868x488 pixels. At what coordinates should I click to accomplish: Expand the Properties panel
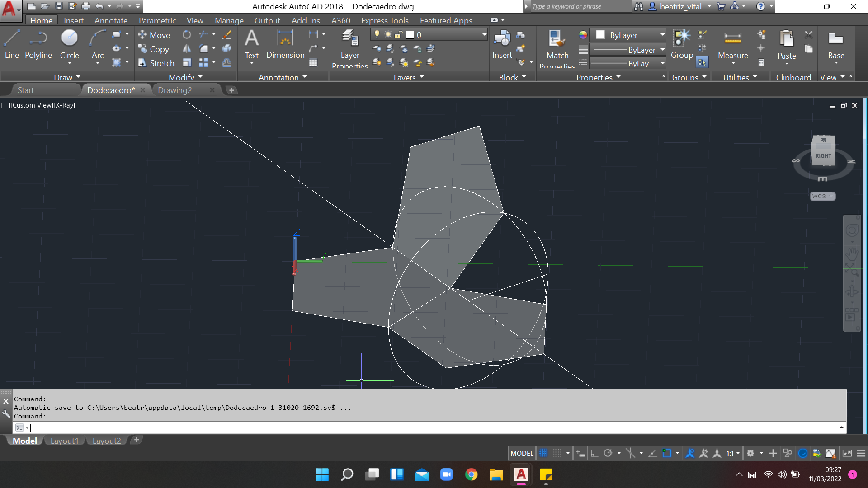[599, 77]
